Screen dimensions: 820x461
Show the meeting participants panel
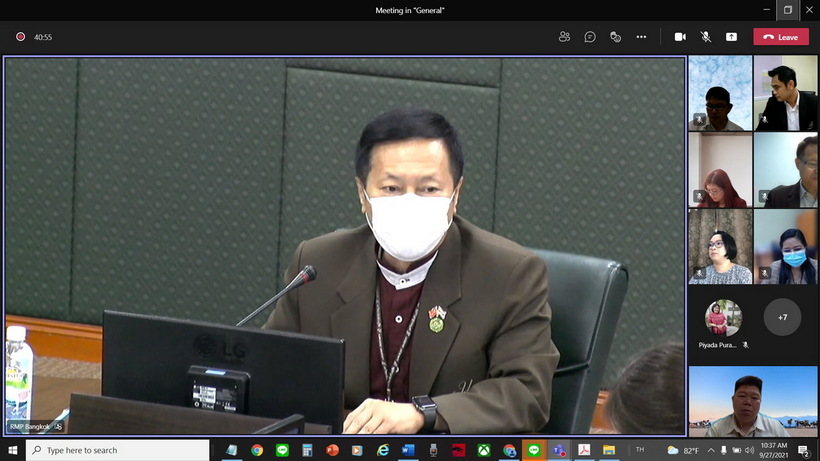coord(564,37)
